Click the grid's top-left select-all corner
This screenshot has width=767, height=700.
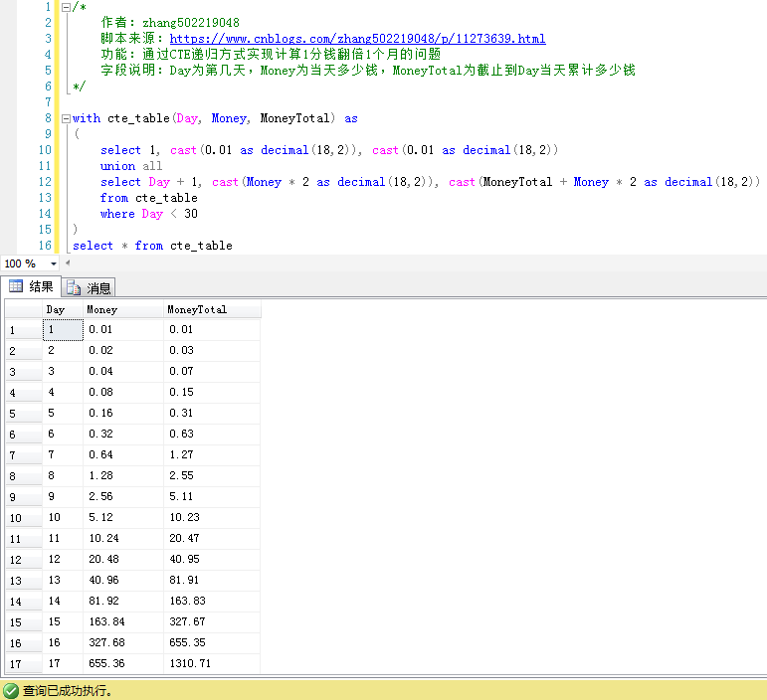(x=22, y=309)
